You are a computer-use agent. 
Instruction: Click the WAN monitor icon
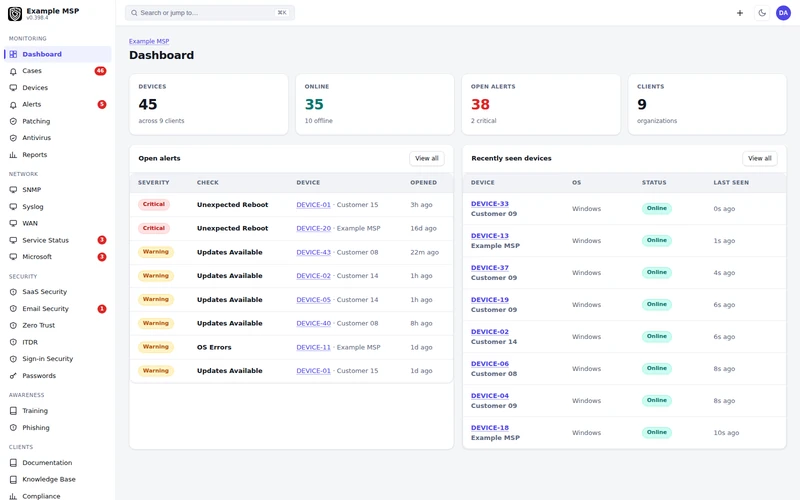point(13,223)
